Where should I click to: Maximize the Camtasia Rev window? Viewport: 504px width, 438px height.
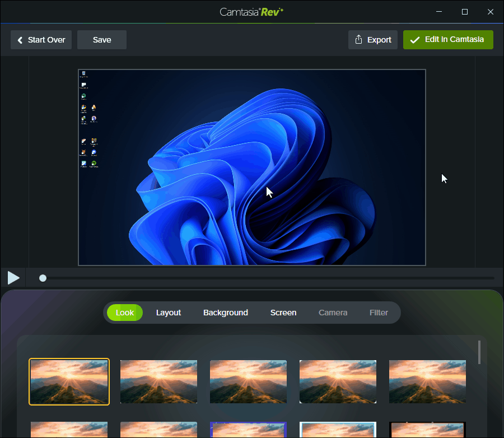point(464,12)
